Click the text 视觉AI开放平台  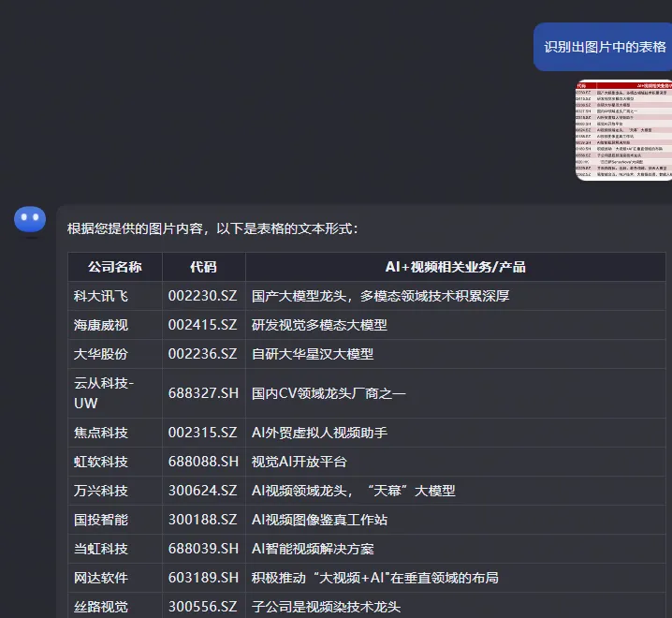(x=299, y=462)
